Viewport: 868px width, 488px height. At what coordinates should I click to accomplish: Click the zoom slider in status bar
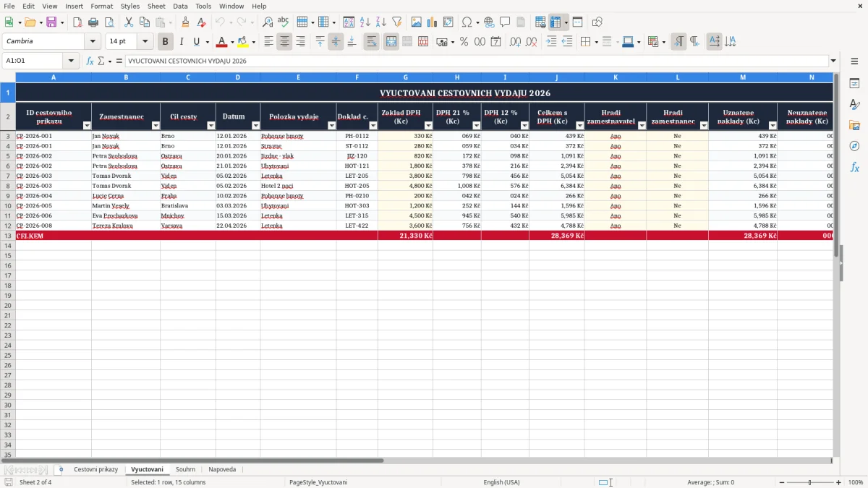[810, 482]
